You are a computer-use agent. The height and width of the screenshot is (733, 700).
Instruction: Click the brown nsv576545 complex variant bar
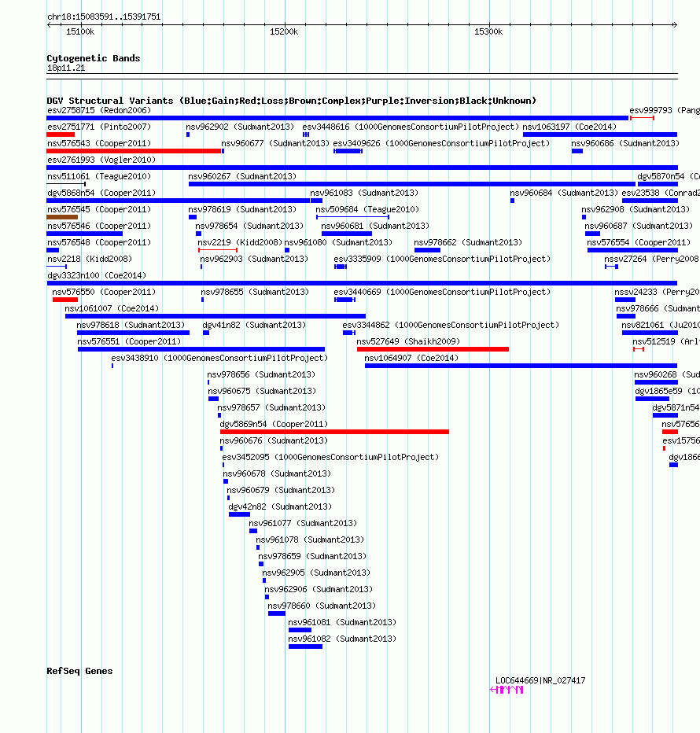pyautogui.click(x=62, y=217)
